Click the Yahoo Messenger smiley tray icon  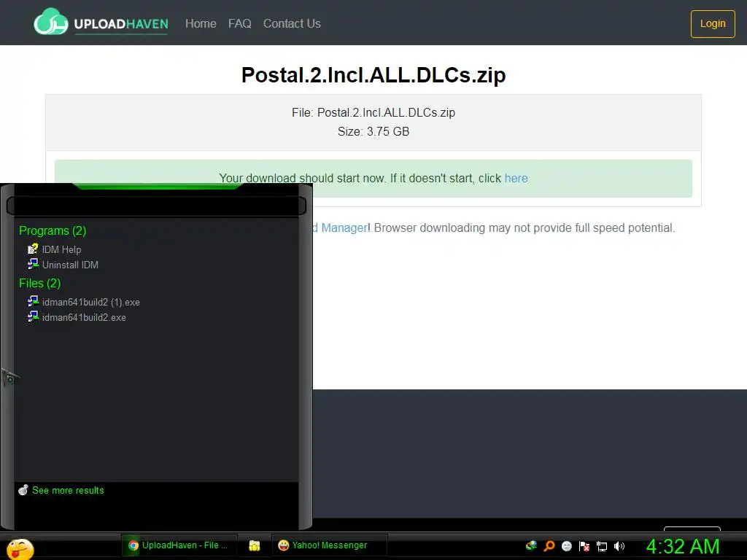567,546
